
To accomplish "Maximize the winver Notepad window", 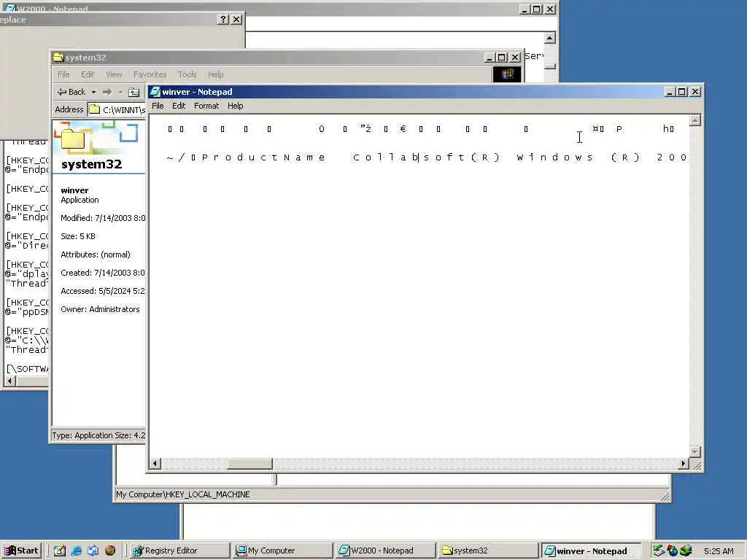I will [682, 91].
